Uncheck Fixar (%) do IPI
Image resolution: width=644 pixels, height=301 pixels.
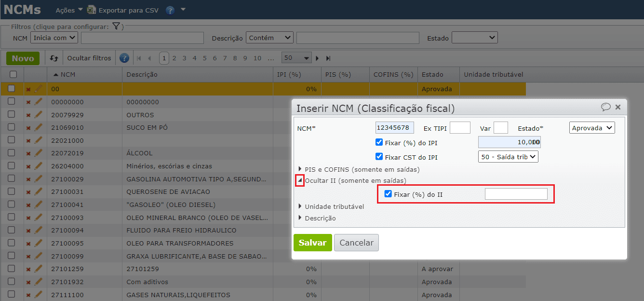pyautogui.click(x=379, y=142)
